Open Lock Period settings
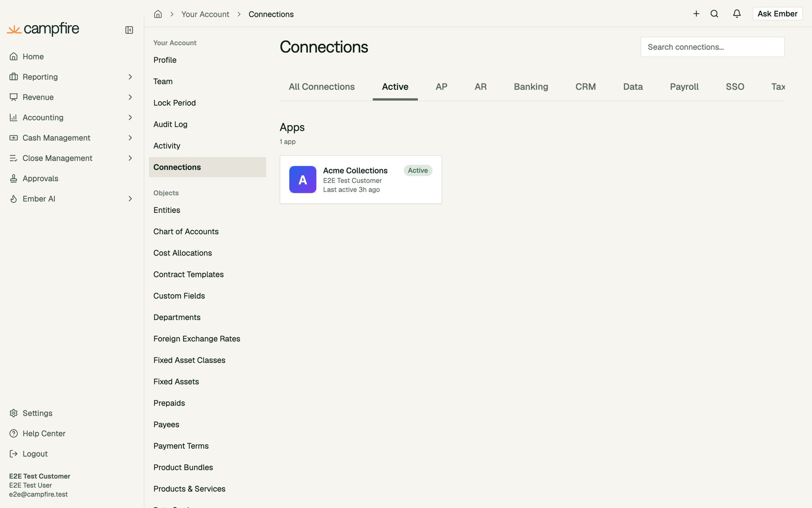 click(x=208, y=103)
